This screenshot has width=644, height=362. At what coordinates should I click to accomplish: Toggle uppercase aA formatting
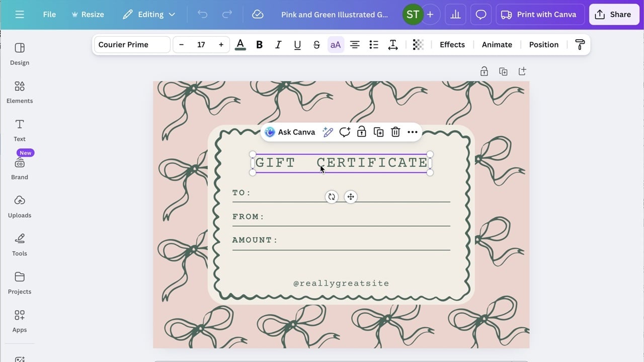tap(336, 45)
